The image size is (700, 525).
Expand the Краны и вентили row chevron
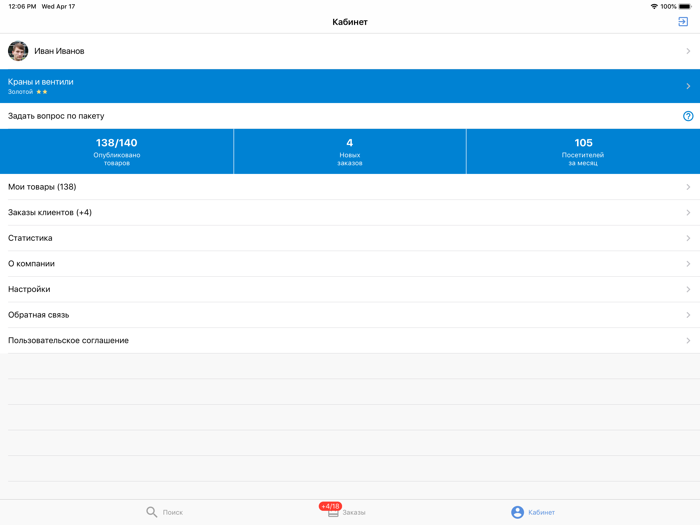tap(688, 86)
